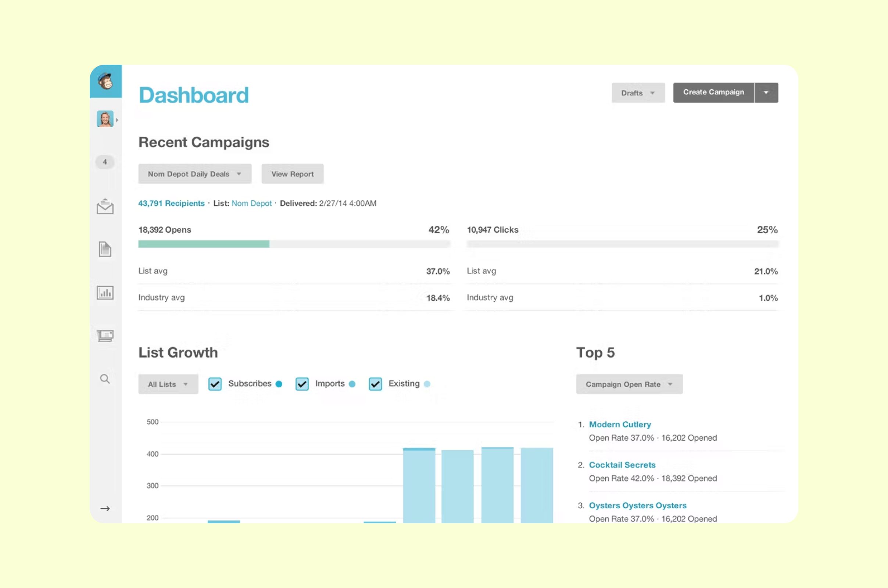Select the Templates document icon
This screenshot has height=588, width=888.
tap(105, 250)
